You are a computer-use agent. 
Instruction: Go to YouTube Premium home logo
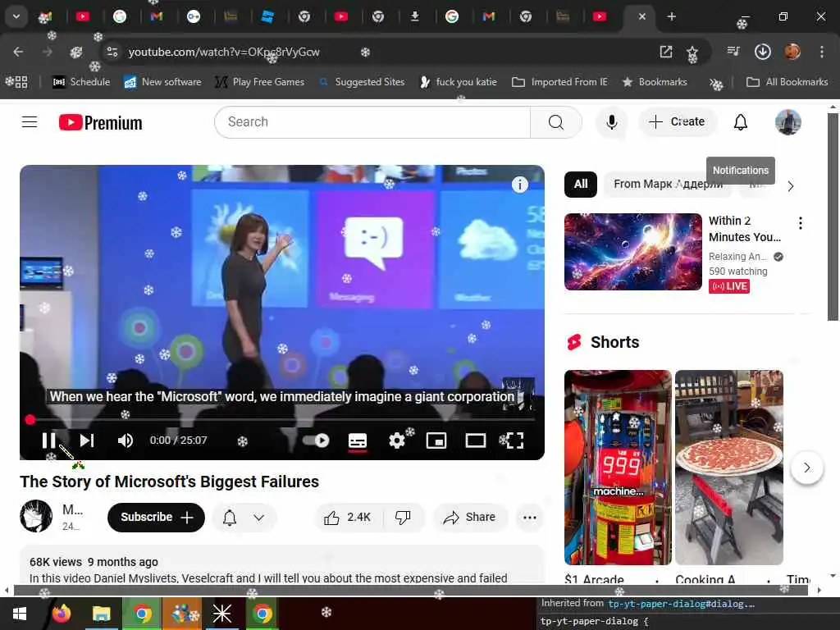pos(100,123)
